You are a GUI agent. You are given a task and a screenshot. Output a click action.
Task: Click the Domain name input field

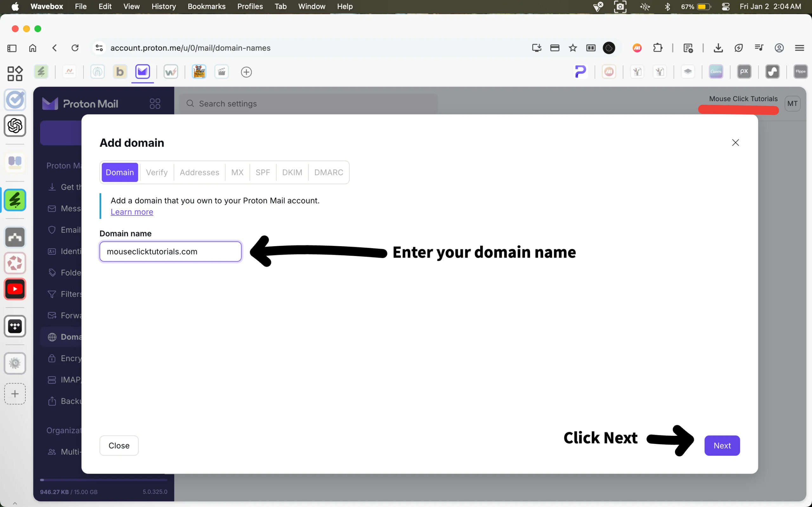pos(170,252)
